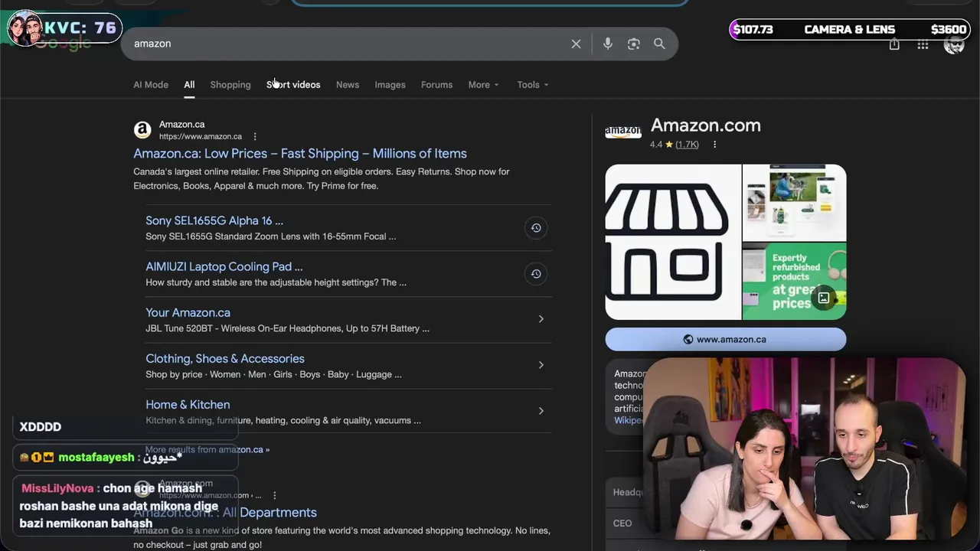Click More results from amazon.ca link

[207, 450]
